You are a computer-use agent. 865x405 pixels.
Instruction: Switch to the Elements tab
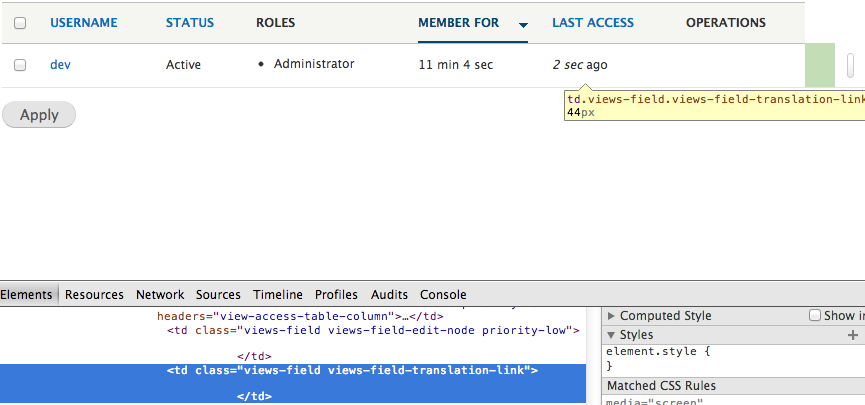pyautogui.click(x=26, y=294)
